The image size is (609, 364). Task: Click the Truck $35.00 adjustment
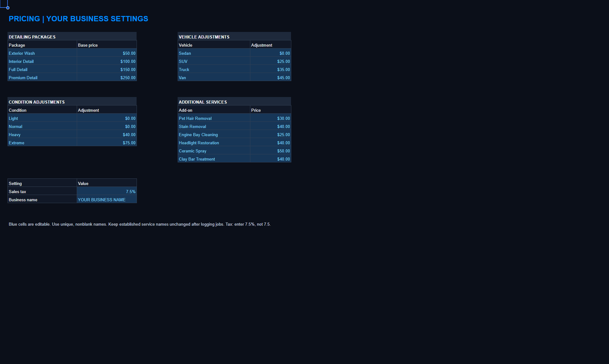(x=270, y=69)
